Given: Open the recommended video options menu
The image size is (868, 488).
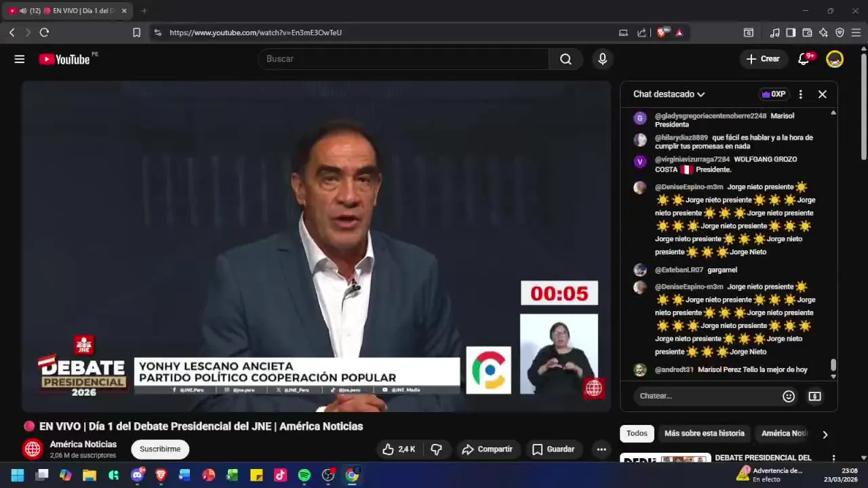Looking at the screenshot, I should (x=833, y=459).
